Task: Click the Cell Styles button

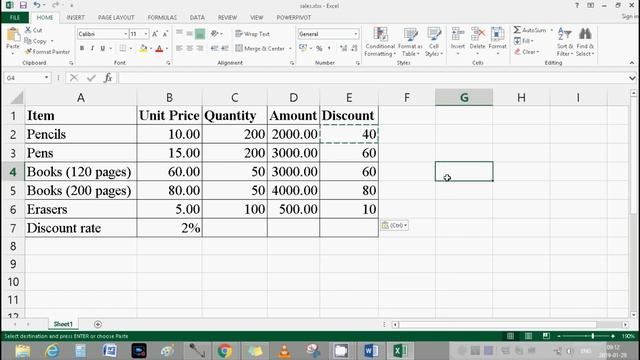Action: (433, 42)
